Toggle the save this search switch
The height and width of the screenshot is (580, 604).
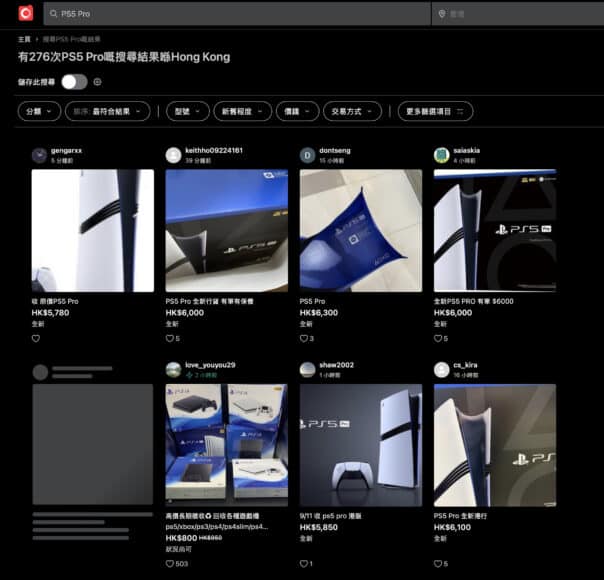74,82
